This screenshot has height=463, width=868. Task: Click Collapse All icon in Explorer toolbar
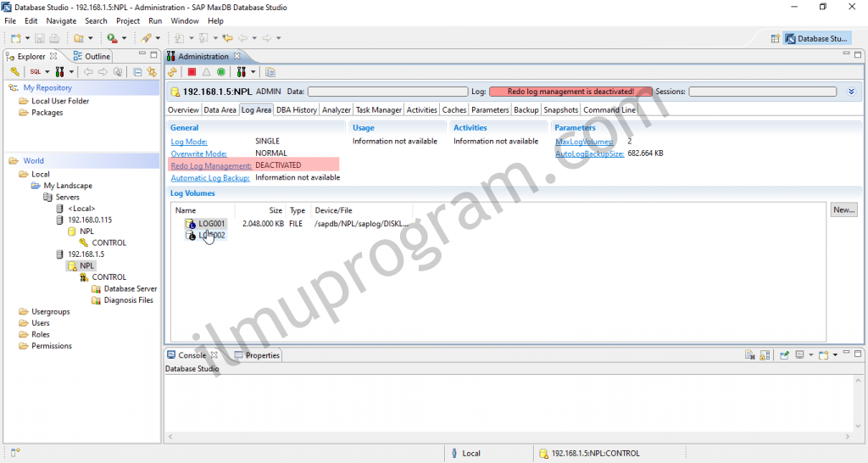pos(137,72)
